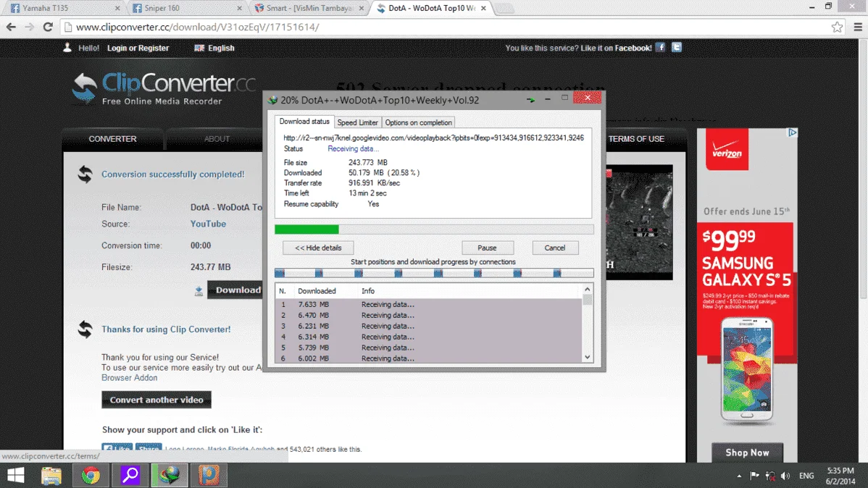Open the Options on completion tab
Image resolution: width=868 pixels, height=488 pixels.
pos(419,123)
